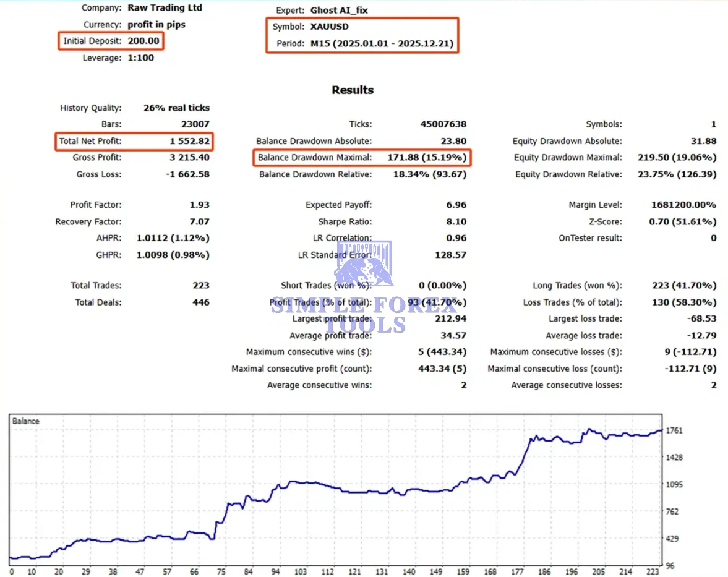Click the 103 tick on chart x-axis

coord(301,571)
